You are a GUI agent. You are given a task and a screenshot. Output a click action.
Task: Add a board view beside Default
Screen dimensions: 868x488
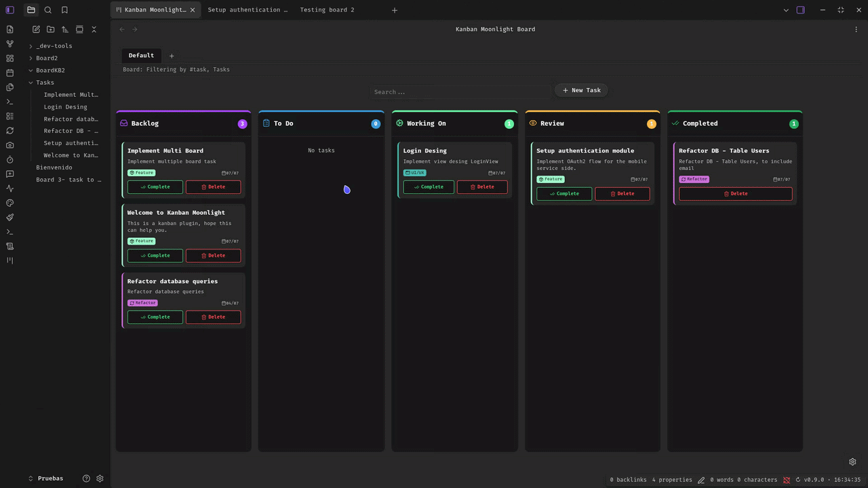[x=172, y=56]
